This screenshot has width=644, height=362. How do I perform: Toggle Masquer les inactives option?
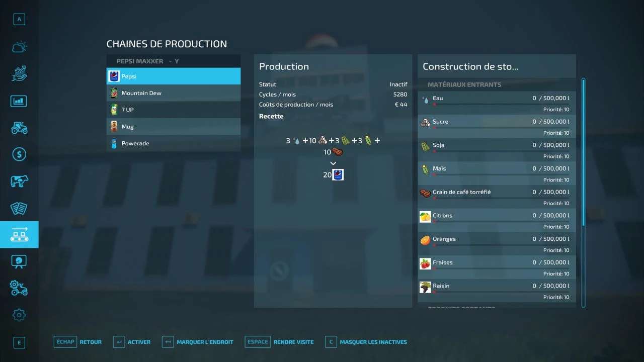(x=366, y=342)
